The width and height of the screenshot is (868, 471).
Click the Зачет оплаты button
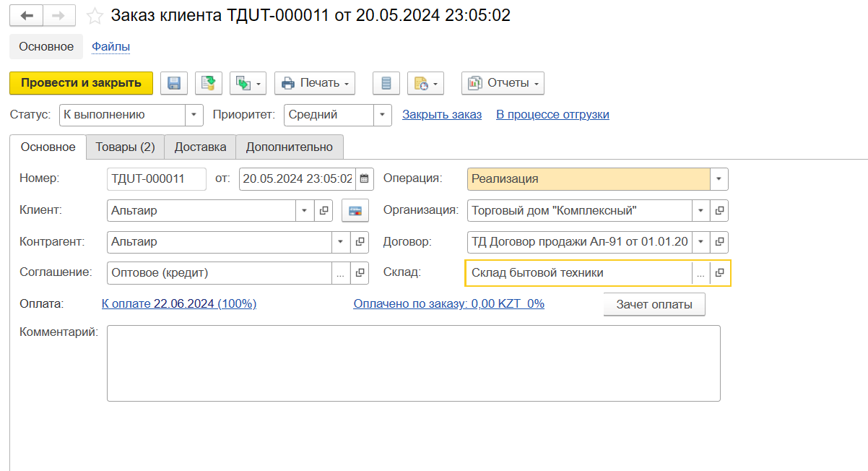[x=654, y=305]
